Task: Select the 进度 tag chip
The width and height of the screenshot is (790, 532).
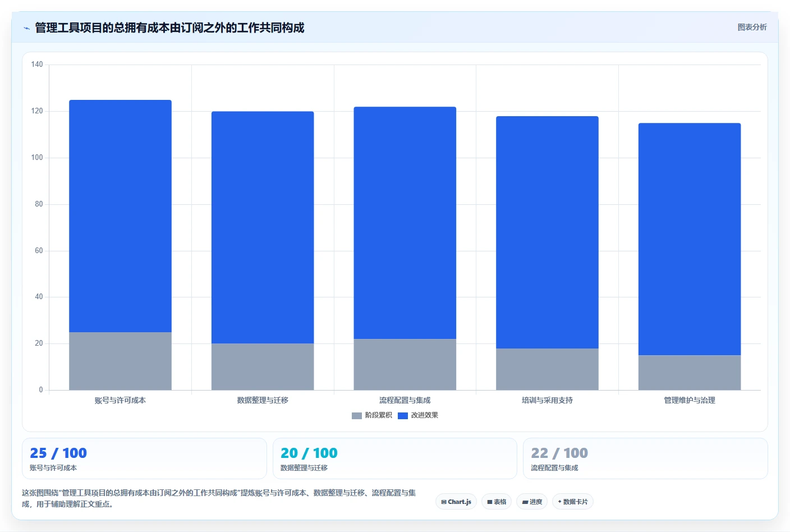Action: [532, 502]
